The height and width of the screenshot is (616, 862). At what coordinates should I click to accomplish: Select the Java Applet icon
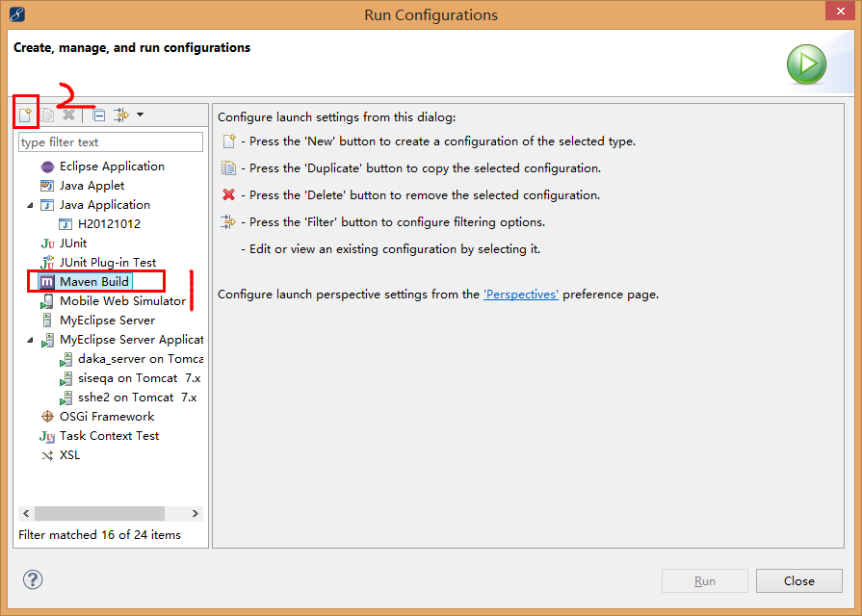tap(48, 186)
